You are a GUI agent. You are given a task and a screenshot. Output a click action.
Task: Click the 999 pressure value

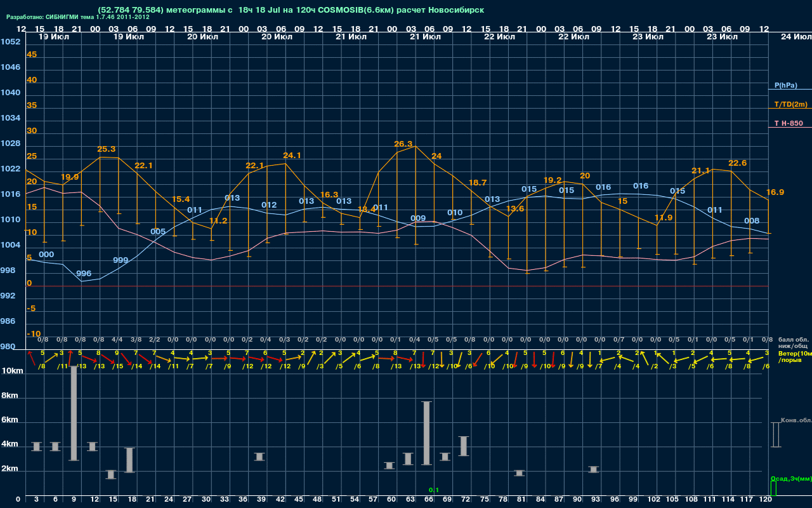121,260
